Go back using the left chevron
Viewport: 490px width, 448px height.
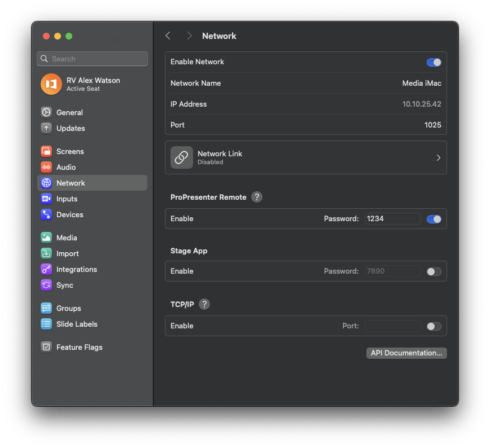pos(168,36)
